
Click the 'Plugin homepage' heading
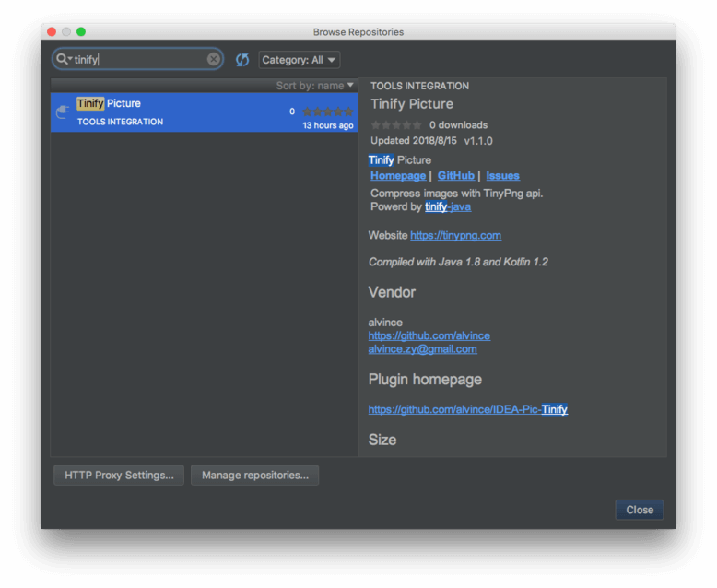425,380
